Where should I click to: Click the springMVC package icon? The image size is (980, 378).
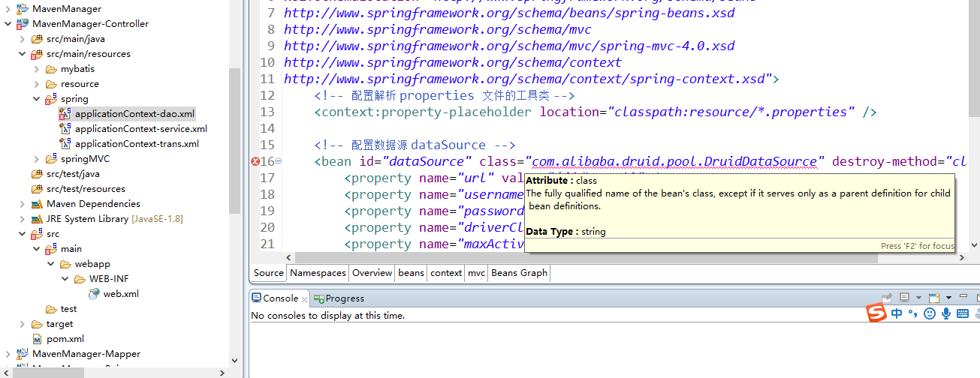point(51,159)
